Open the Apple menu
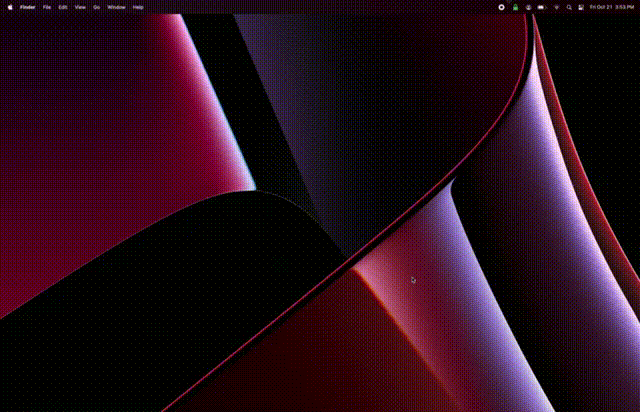Screen dimensions: 640x412 click(x=9, y=7)
